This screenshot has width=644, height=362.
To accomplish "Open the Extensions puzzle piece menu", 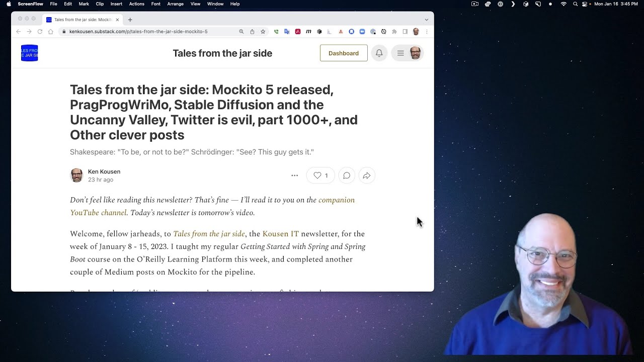I will [x=394, y=31].
